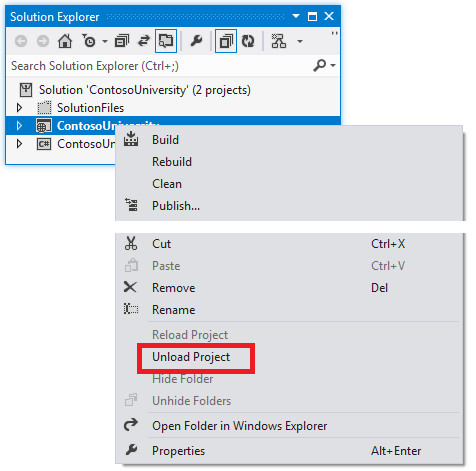The height and width of the screenshot is (471, 476).
Task: Click the SolutionFiles folder icon
Action: tap(44, 108)
